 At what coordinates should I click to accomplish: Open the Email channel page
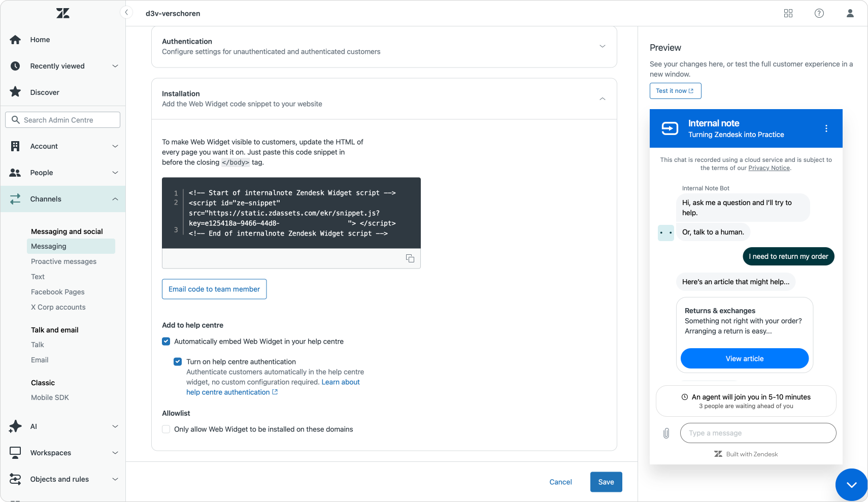tap(40, 360)
